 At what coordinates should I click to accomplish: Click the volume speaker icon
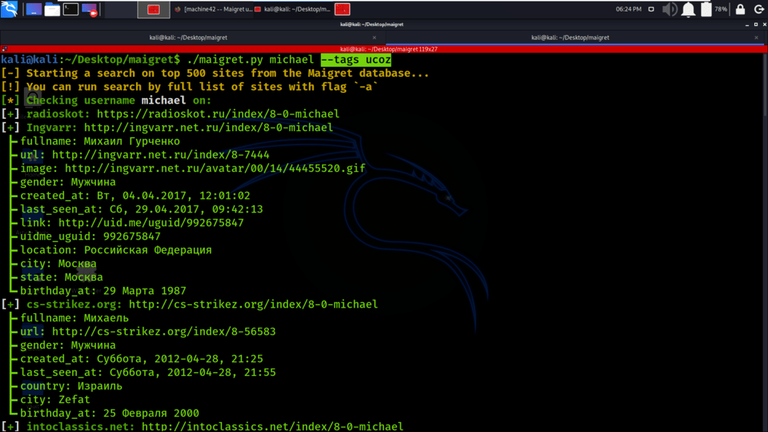669,9
